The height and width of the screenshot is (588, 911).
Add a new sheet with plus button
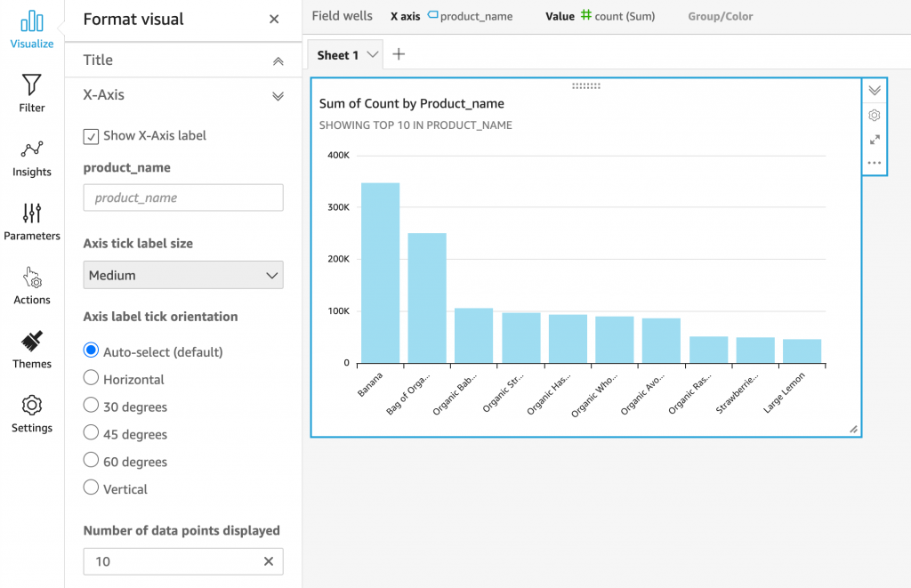(x=399, y=54)
